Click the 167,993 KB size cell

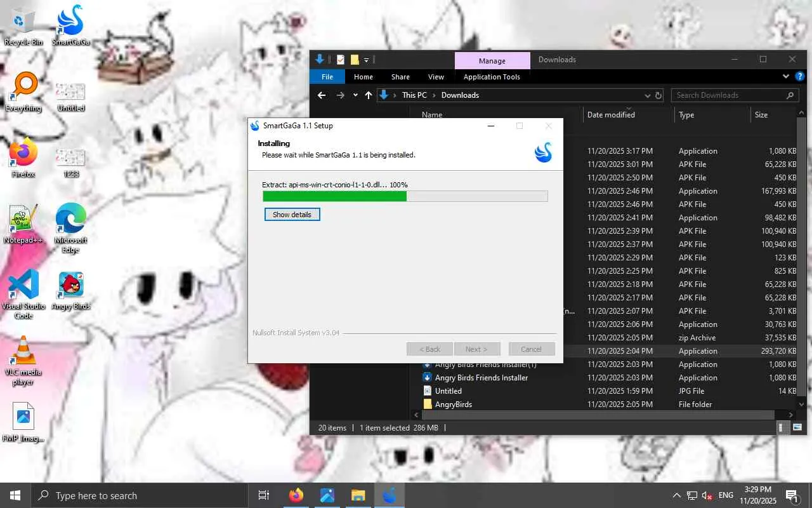click(778, 191)
